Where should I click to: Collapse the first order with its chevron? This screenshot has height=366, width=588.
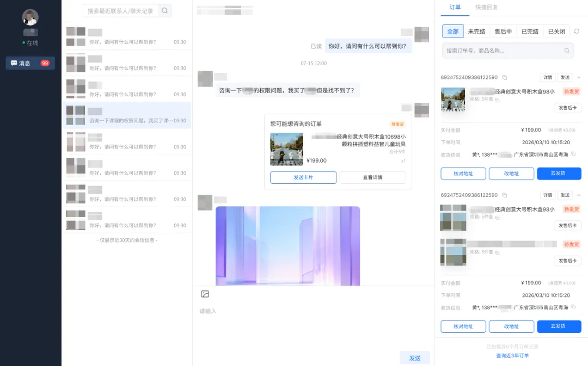pos(578,78)
